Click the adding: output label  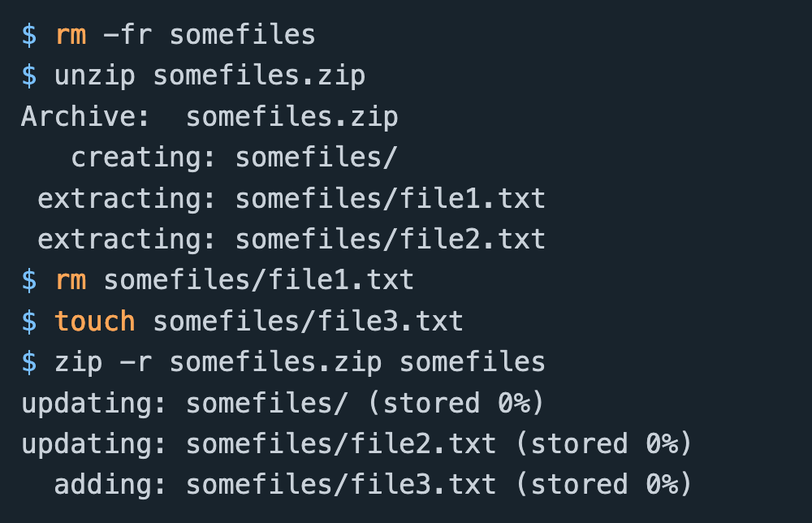pos(110,485)
